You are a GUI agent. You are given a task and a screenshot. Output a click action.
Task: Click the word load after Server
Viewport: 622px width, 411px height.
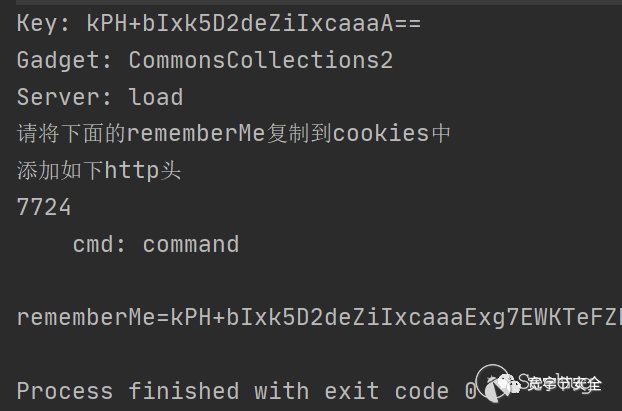[x=155, y=97]
